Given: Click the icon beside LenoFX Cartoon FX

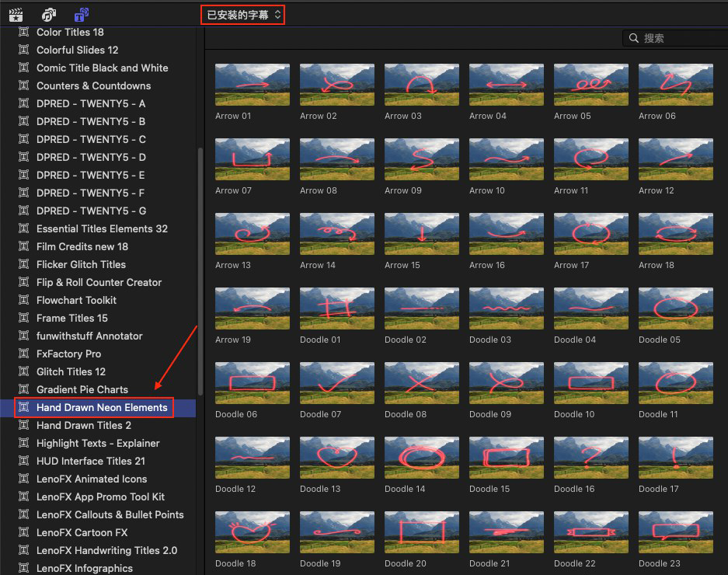Looking at the screenshot, I should coord(23,532).
